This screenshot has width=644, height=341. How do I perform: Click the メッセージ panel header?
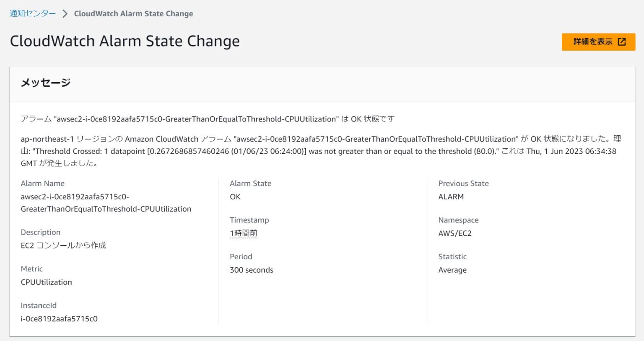(46, 83)
